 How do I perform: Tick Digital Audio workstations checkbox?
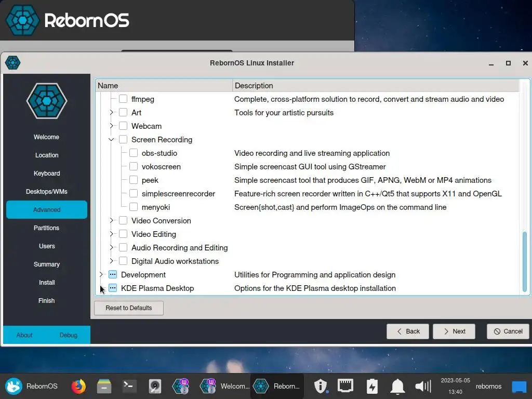point(123,261)
